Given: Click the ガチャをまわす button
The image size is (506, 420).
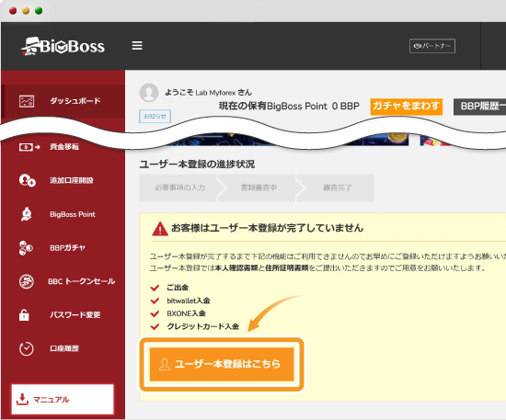Looking at the screenshot, I should [x=407, y=106].
